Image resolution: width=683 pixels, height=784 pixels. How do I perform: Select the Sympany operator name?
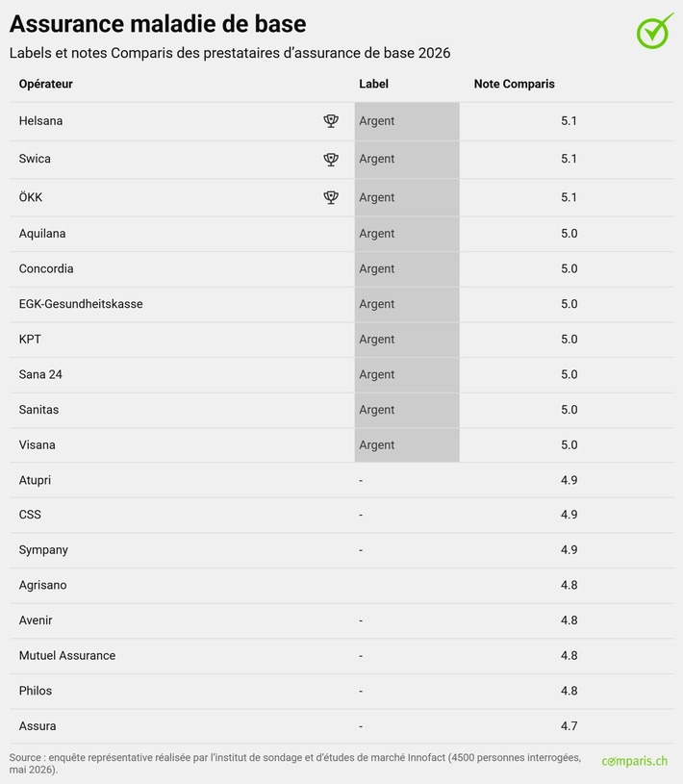(43, 550)
